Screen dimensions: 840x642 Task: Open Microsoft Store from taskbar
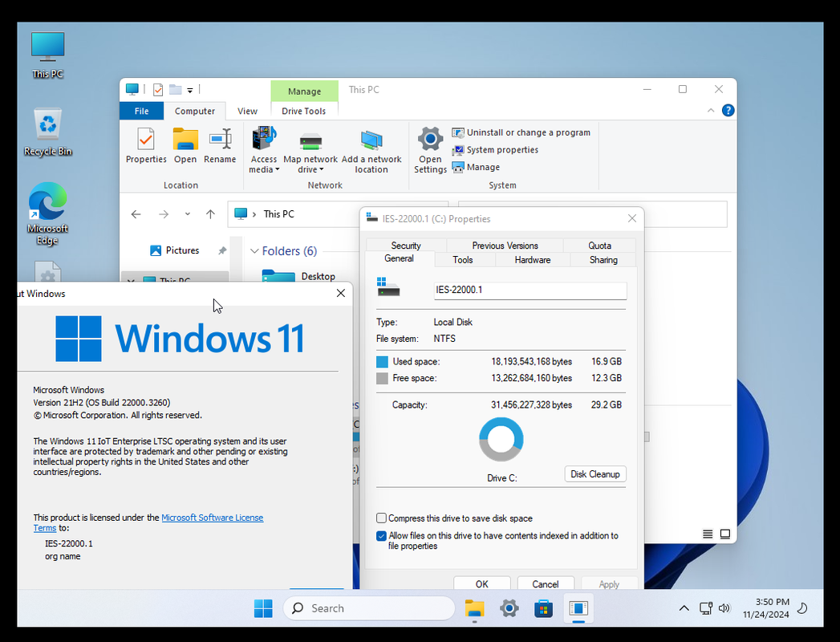click(x=543, y=608)
